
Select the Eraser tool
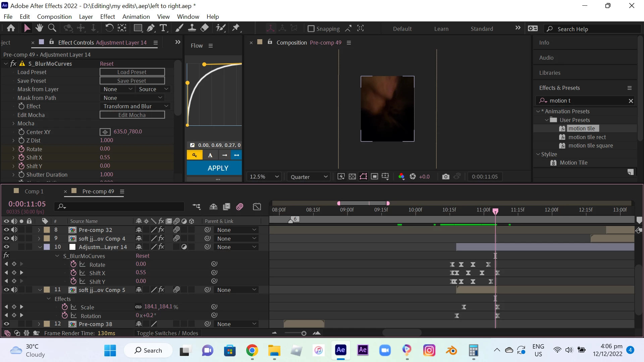(x=205, y=28)
